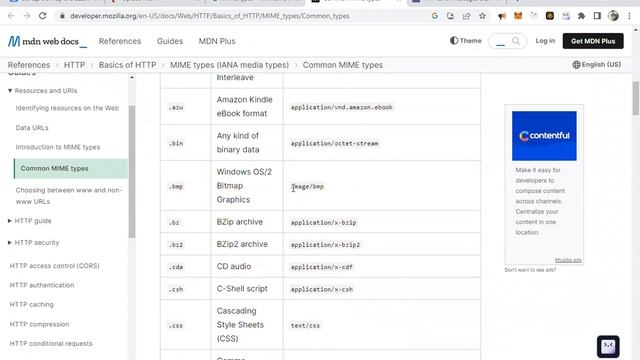Select Common MIME types in sidebar
640x360 pixels.
pyautogui.click(x=71, y=169)
